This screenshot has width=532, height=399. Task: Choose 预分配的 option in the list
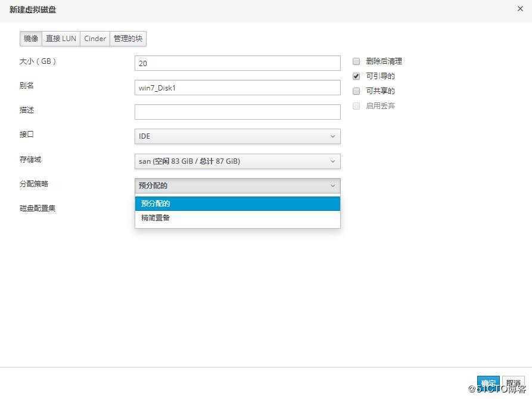[x=238, y=204]
